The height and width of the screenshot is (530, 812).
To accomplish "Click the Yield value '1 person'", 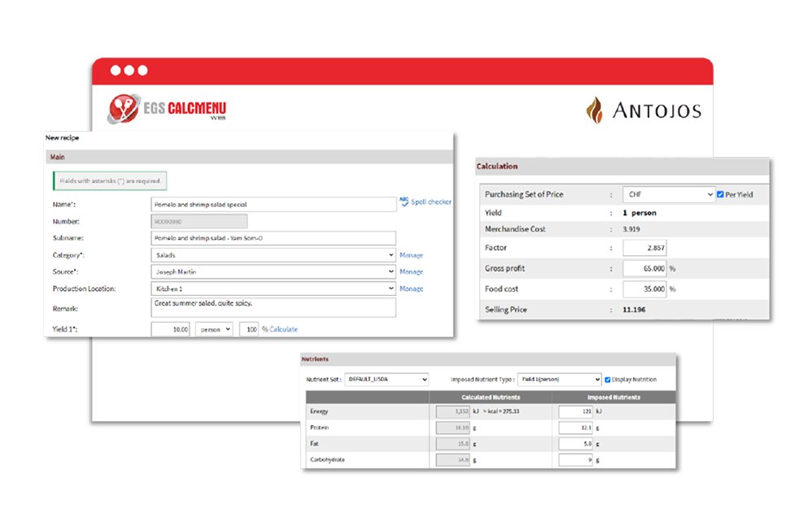I will 640,213.
